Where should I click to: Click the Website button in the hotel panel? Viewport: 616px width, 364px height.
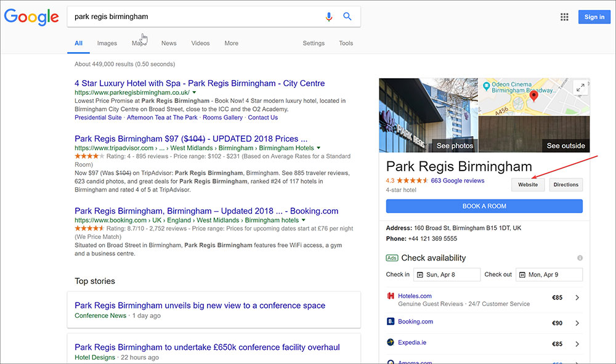tap(527, 184)
